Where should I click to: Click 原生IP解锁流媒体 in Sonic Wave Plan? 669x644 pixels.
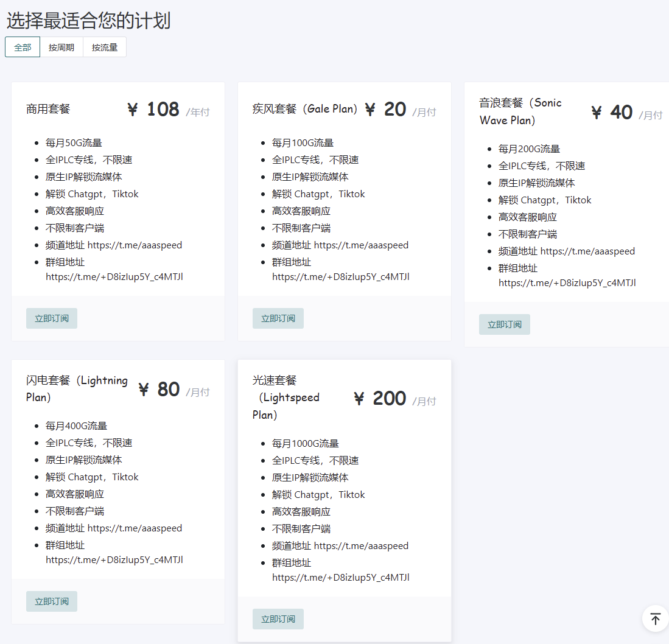(x=537, y=183)
